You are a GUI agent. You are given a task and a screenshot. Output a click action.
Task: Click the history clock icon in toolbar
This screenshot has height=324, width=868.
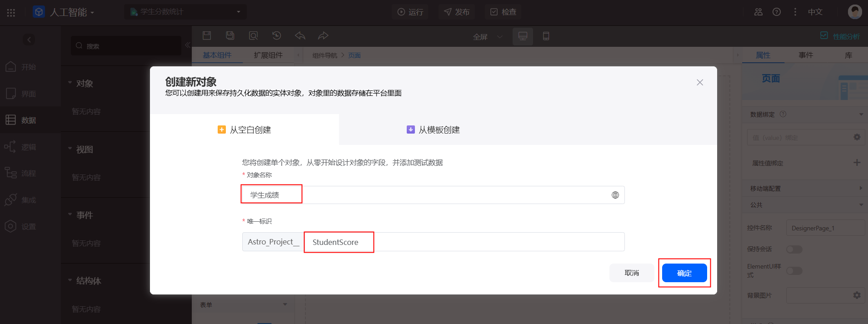pos(276,35)
